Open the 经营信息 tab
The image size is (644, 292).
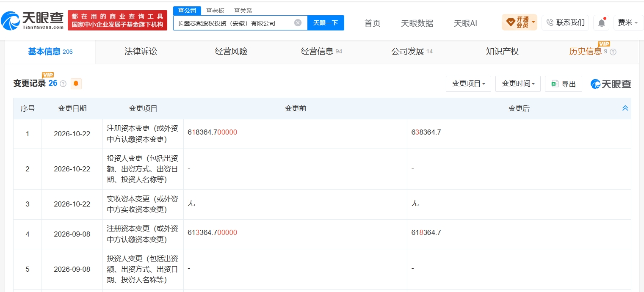(321, 52)
